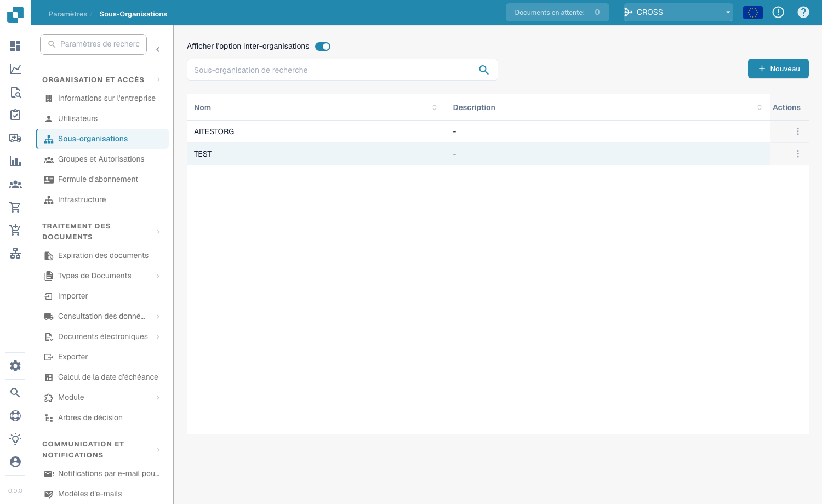Open actions menu for TEST row

coord(798,154)
